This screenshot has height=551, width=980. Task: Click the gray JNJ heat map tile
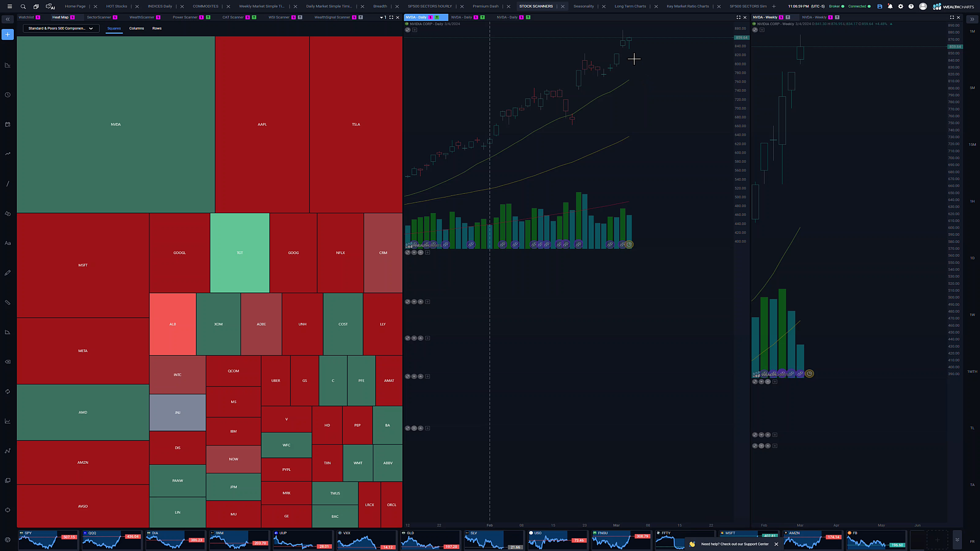(178, 413)
